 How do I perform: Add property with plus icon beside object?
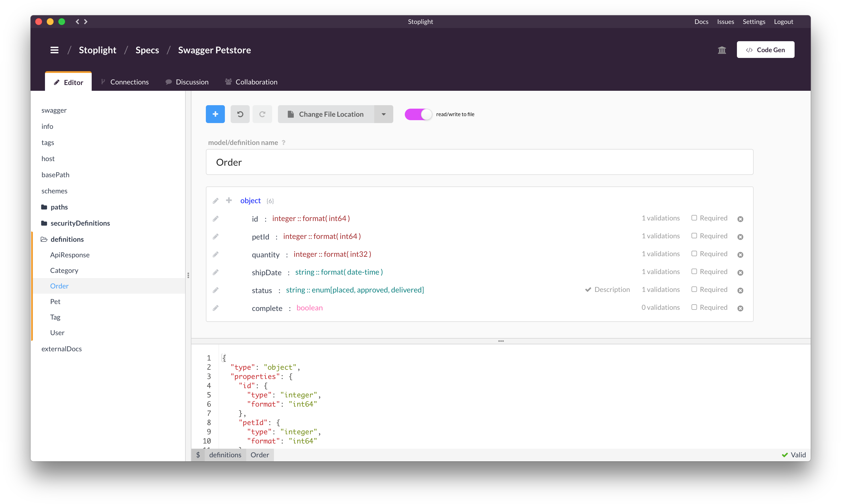coord(229,200)
